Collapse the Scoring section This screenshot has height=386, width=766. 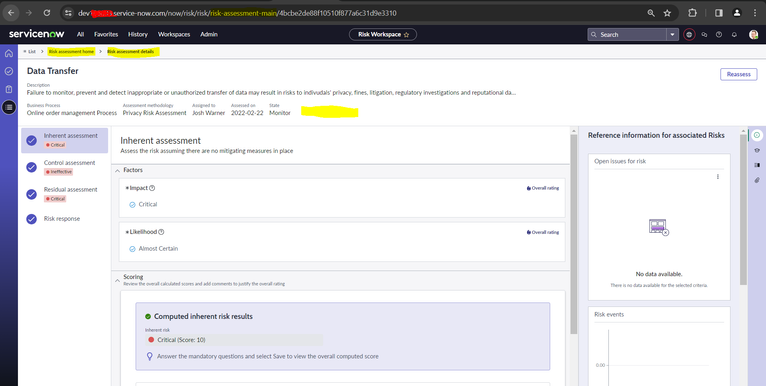[x=117, y=280]
